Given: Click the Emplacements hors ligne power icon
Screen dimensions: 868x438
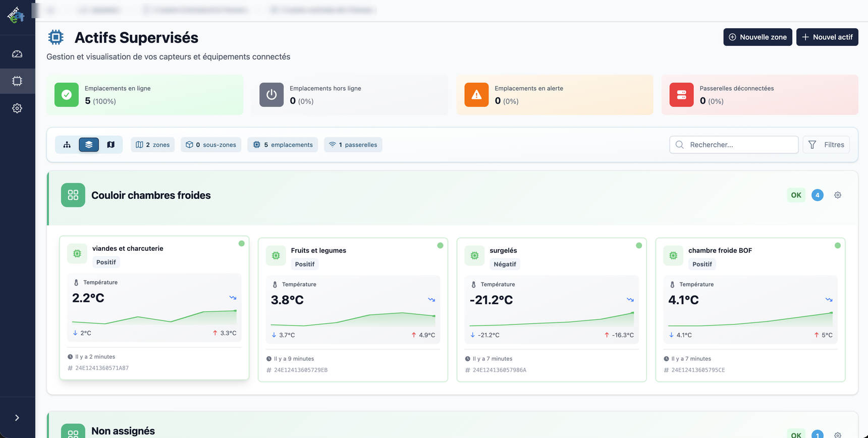Looking at the screenshot, I should point(272,95).
